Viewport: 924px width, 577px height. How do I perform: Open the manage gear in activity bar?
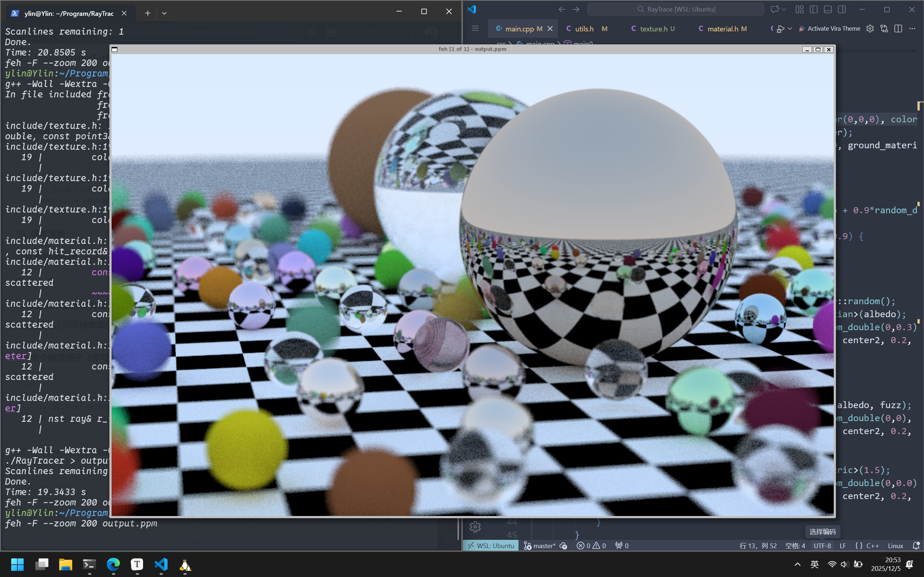[475, 527]
